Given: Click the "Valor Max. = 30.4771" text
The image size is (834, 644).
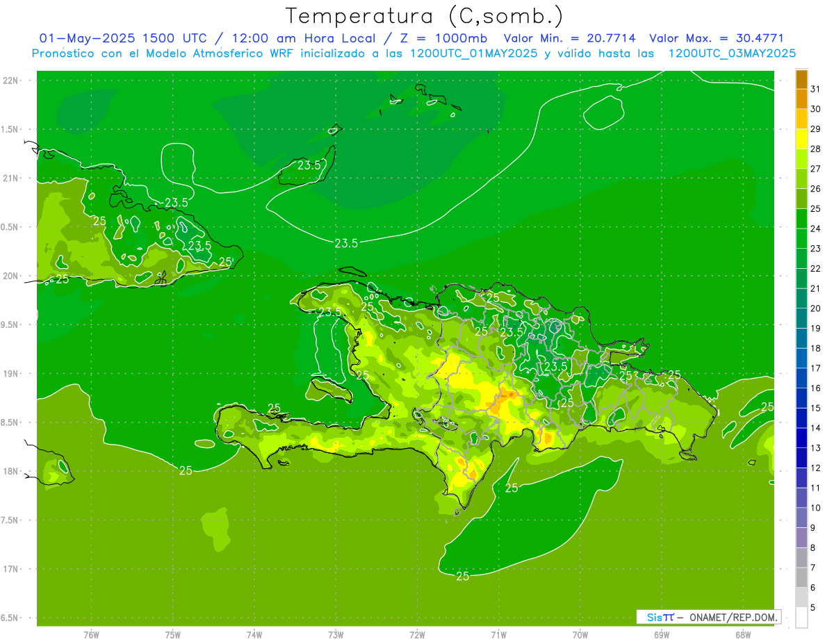Looking at the screenshot, I should click(x=717, y=38).
